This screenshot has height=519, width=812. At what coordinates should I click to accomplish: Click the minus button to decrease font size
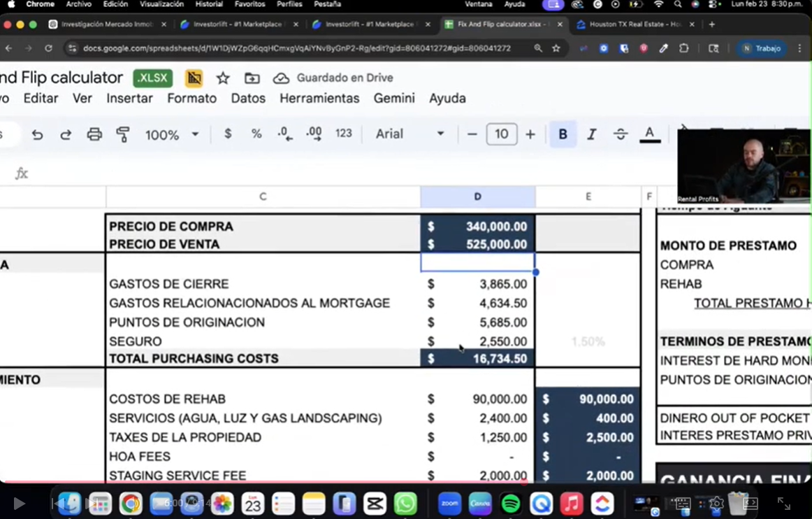pos(472,134)
